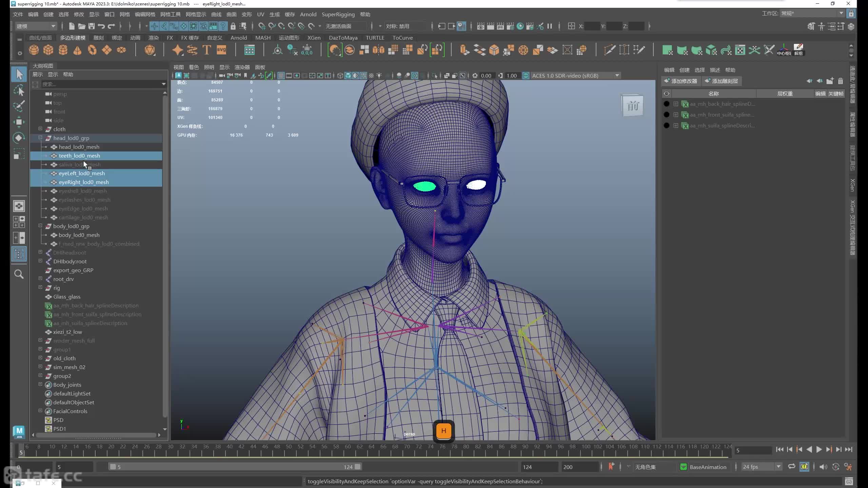
Task: Toggle visibility of aa_mh_back_hair spline layer
Action: pyautogui.click(x=666, y=104)
